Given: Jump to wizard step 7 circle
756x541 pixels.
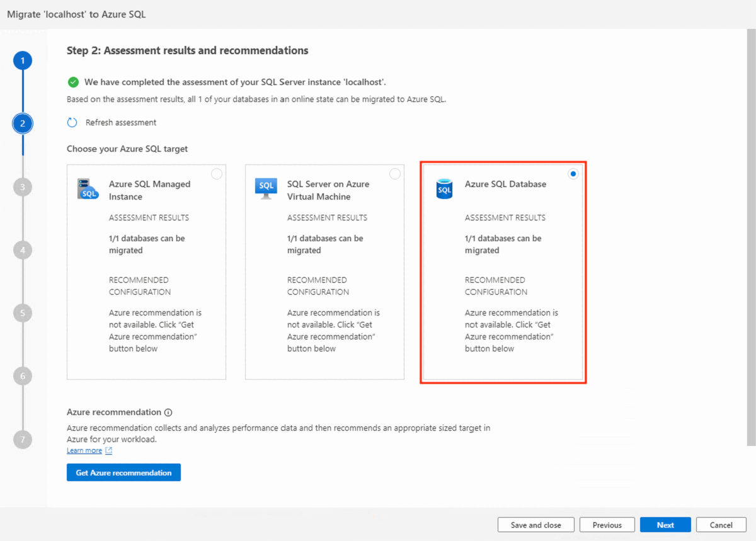Looking at the screenshot, I should point(23,439).
